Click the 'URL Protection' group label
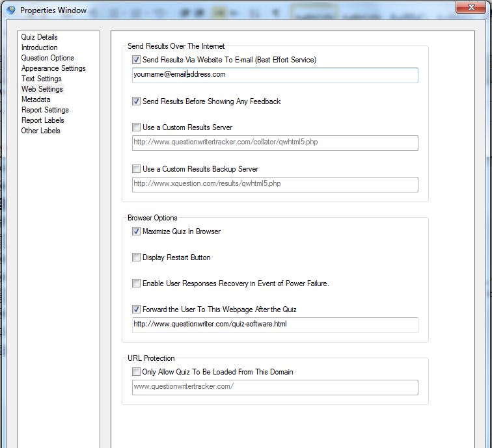Screen dimensions: 492x448 coord(151,358)
